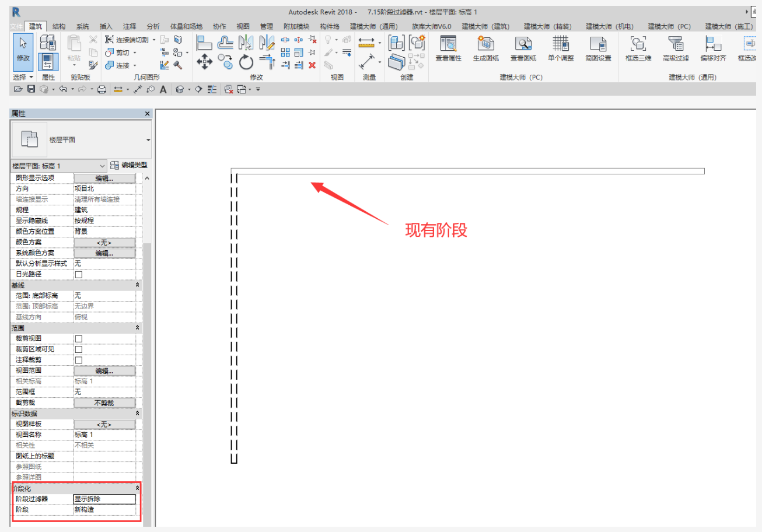The image size is (762, 532).
Task: Enable the 裁剪视图 checkbox
Action: pos(78,338)
